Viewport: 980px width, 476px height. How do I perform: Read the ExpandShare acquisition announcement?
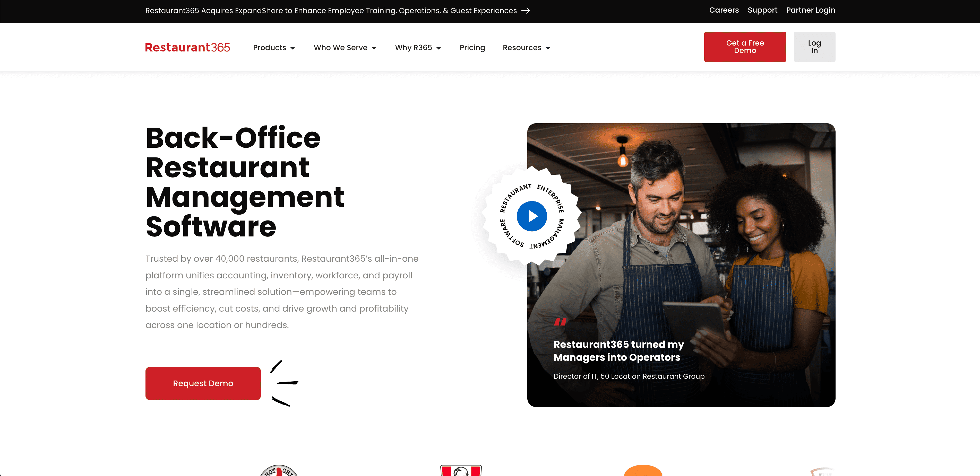331,11
